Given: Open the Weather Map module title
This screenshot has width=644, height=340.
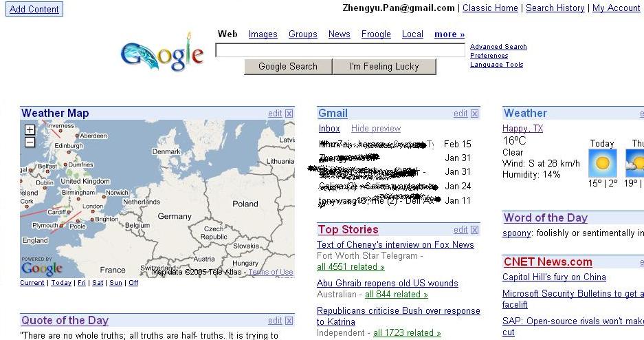Looking at the screenshot, I should 55,114.
